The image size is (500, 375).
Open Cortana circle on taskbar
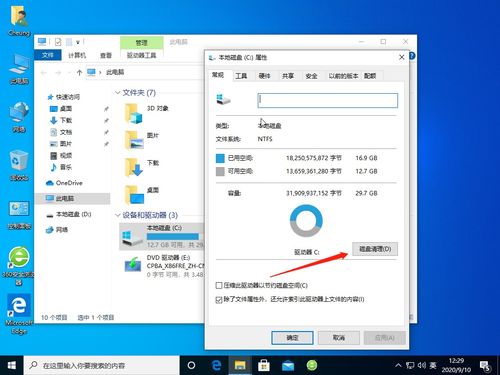click(x=191, y=365)
